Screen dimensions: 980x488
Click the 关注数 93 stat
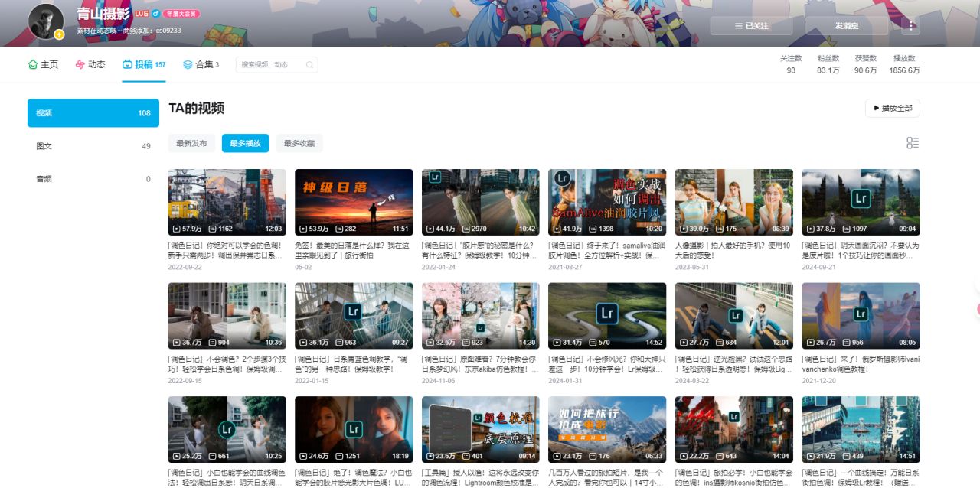(791, 64)
